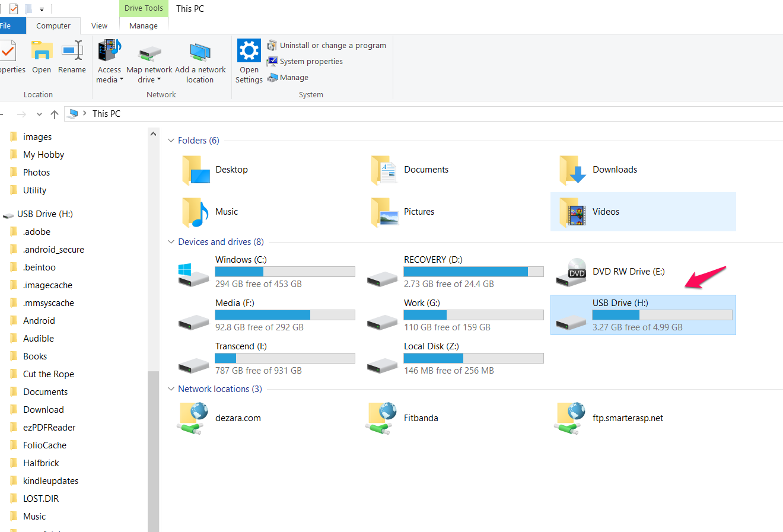Select the dezara.com network location icon
This screenshot has width=783, height=532.
point(193,419)
